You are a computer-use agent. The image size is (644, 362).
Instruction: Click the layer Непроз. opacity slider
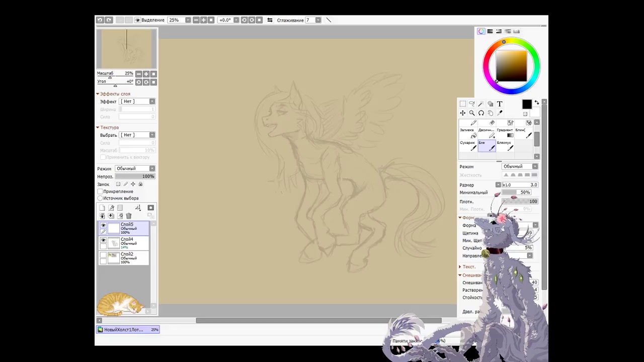(135, 176)
